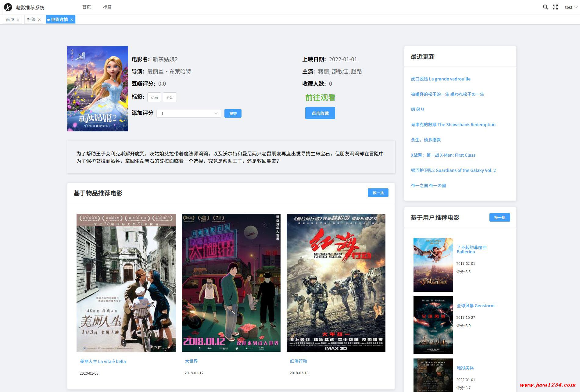Refresh item-based recommendations with 换一批
The image size is (580, 392).
(378, 193)
